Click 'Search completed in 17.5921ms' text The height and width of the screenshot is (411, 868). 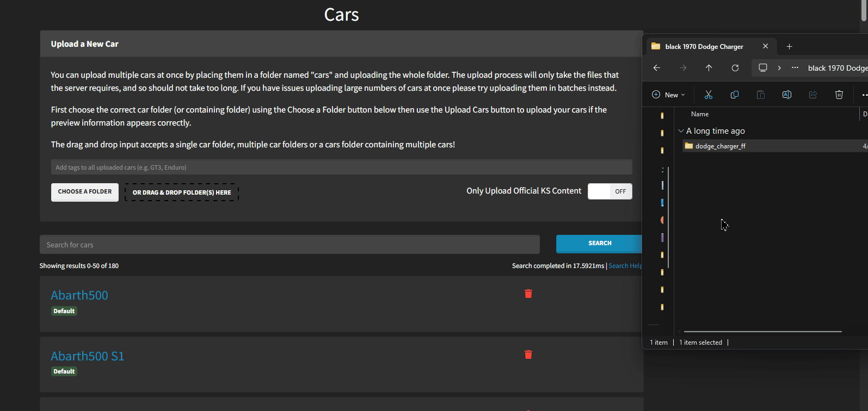[x=558, y=266]
